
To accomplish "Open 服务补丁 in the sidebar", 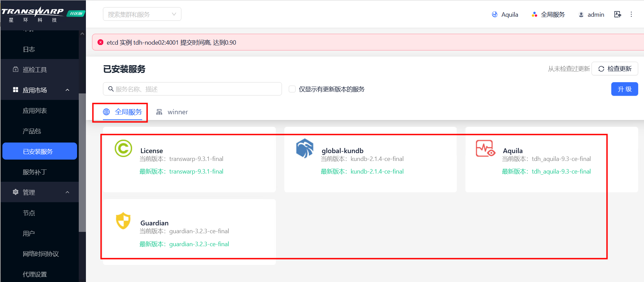I will coord(35,172).
